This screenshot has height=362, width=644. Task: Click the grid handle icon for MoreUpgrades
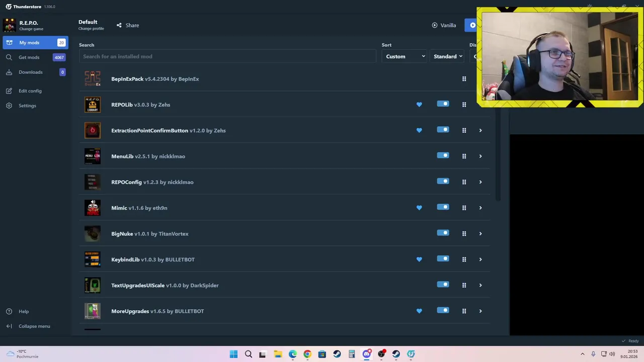tap(464, 311)
